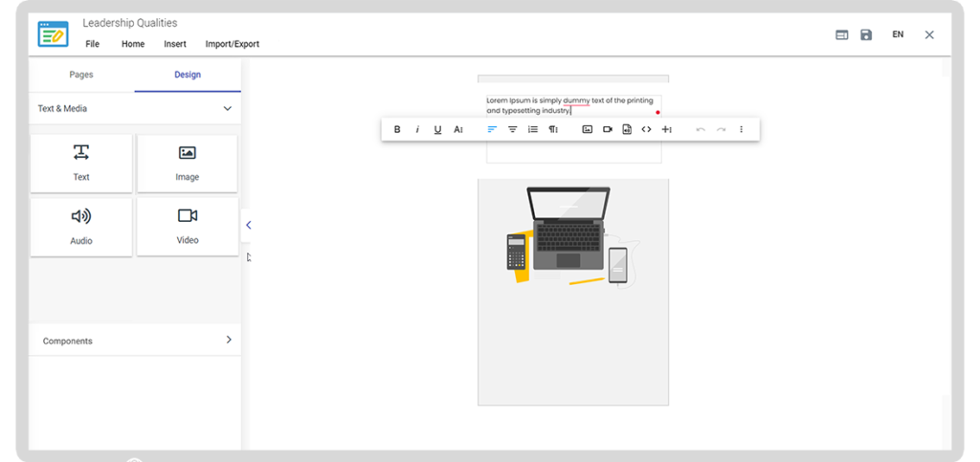Click the insert-plus icon in toolbar
The width and height of the screenshot is (980, 462).
[667, 130]
